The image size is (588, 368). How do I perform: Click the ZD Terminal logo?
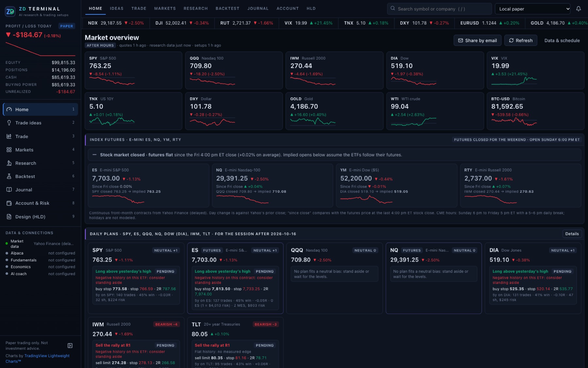[10, 11]
